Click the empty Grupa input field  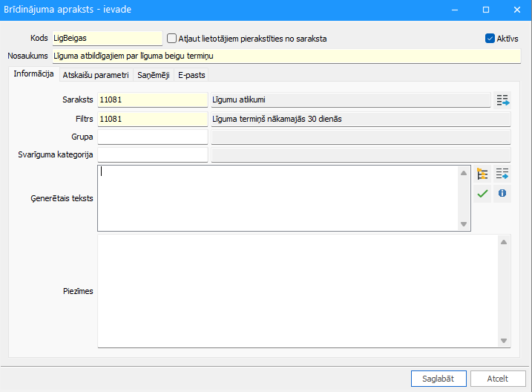click(153, 137)
